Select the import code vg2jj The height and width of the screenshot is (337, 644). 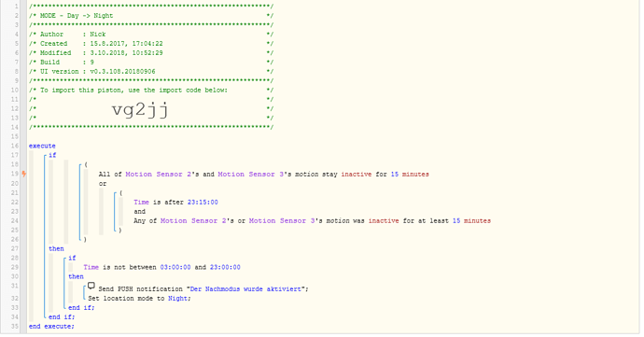pos(140,110)
